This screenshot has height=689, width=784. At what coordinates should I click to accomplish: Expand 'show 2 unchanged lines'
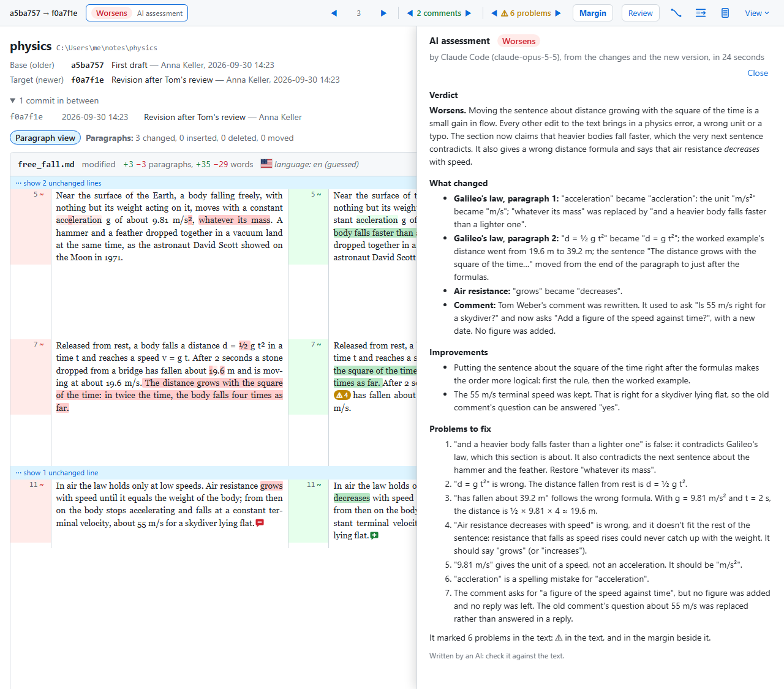tap(58, 183)
